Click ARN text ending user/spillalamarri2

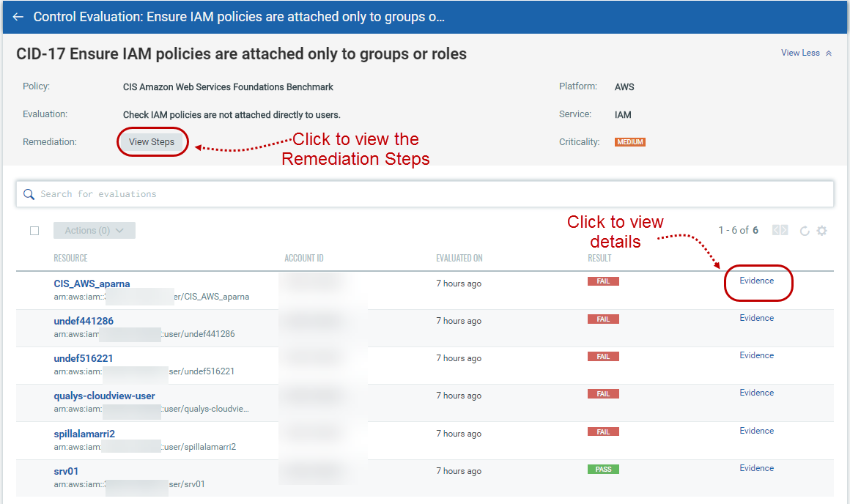(x=145, y=447)
